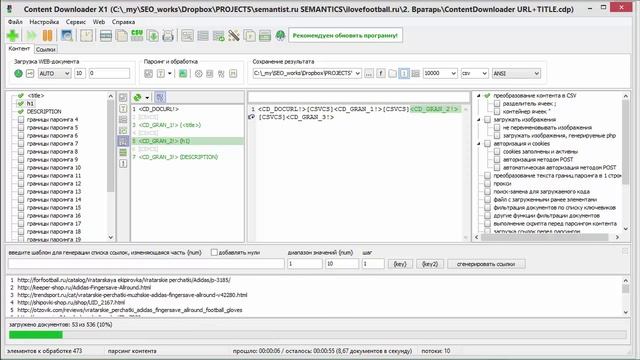Check the прокси option
The image size is (640, 360).
pyautogui.click(x=487, y=184)
